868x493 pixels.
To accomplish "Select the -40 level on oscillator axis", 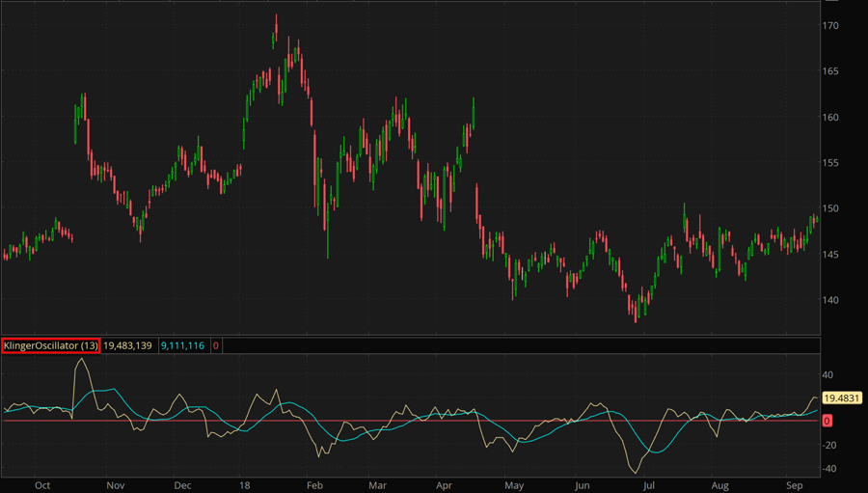I will pyautogui.click(x=827, y=469).
